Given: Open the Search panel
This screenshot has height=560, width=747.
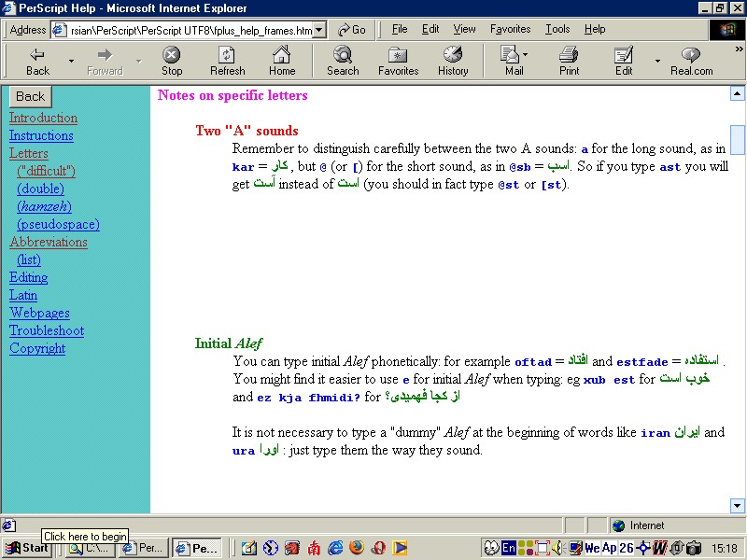Looking at the screenshot, I should 343,58.
